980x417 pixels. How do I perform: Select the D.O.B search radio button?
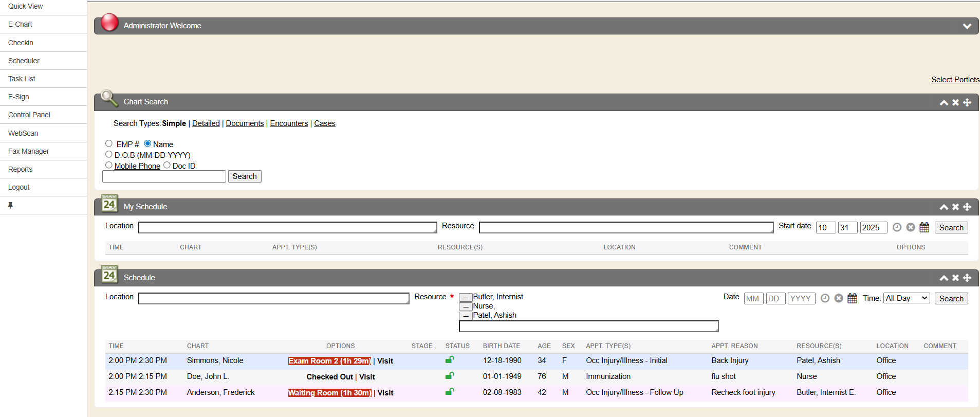(x=109, y=154)
